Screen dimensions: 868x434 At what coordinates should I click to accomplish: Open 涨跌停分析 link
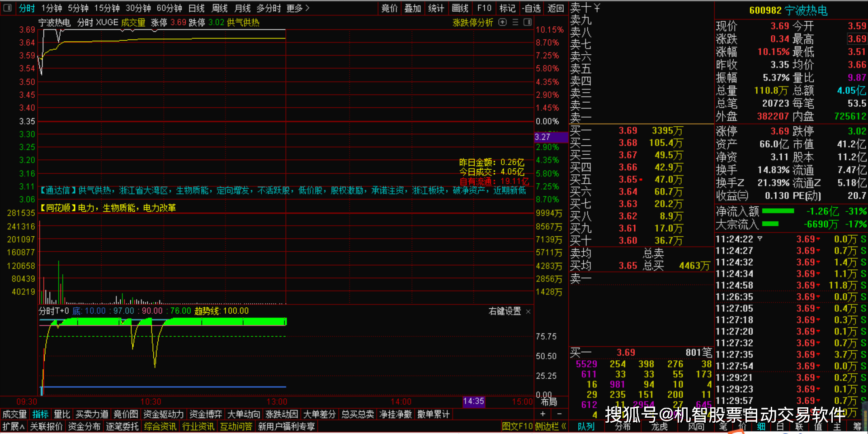pyautogui.click(x=472, y=23)
